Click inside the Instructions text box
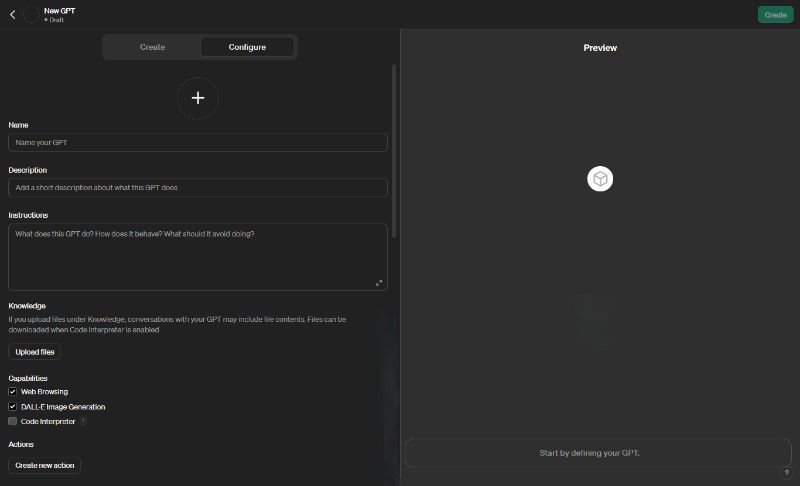Viewport: 800px width, 486px height. pos(198,257)
